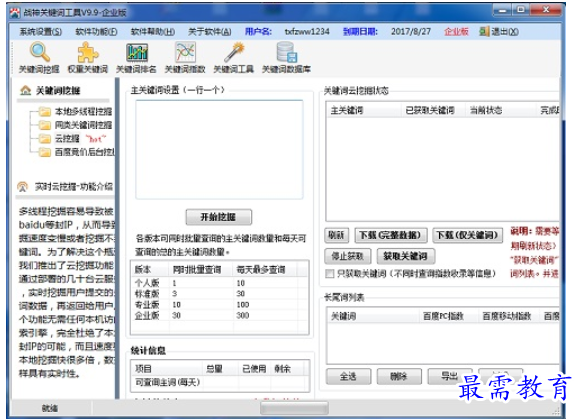Open the 软件帮助(H) menu
Viewport: 580px width, 419px height.
tap(153, 32)
